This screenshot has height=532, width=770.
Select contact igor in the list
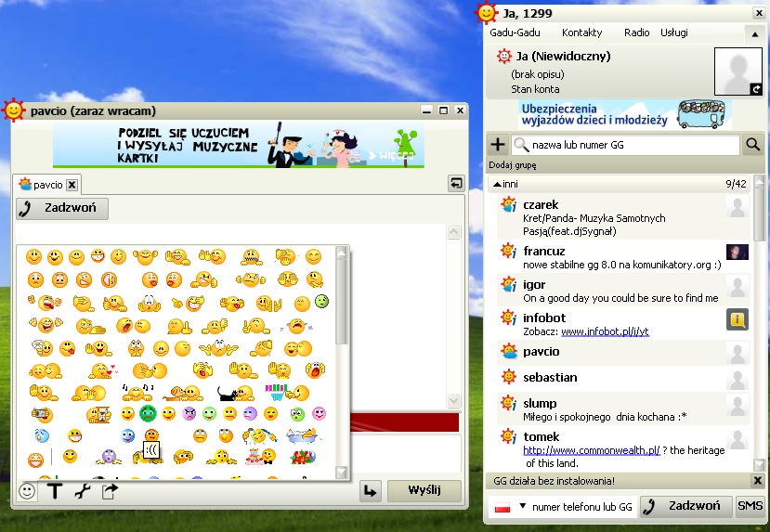pyautogui.click(x=622, y=291)
